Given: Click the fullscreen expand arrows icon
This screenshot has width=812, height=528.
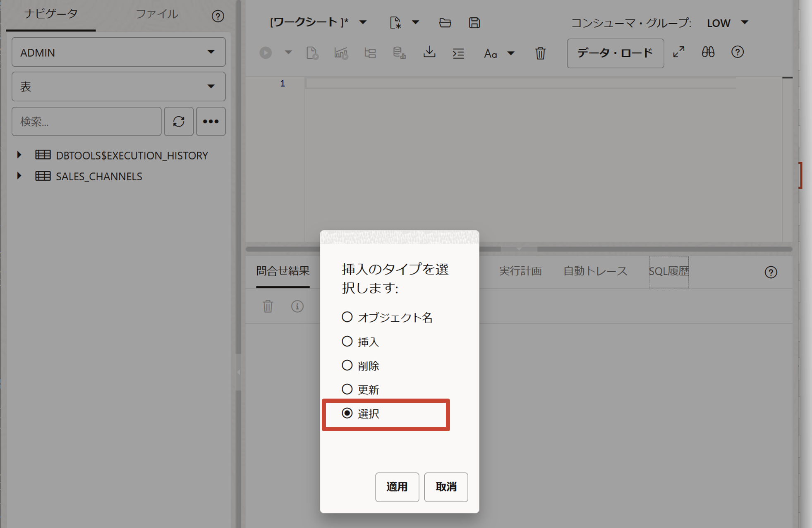Looking at the screenshot, I should tap(679, 53).
